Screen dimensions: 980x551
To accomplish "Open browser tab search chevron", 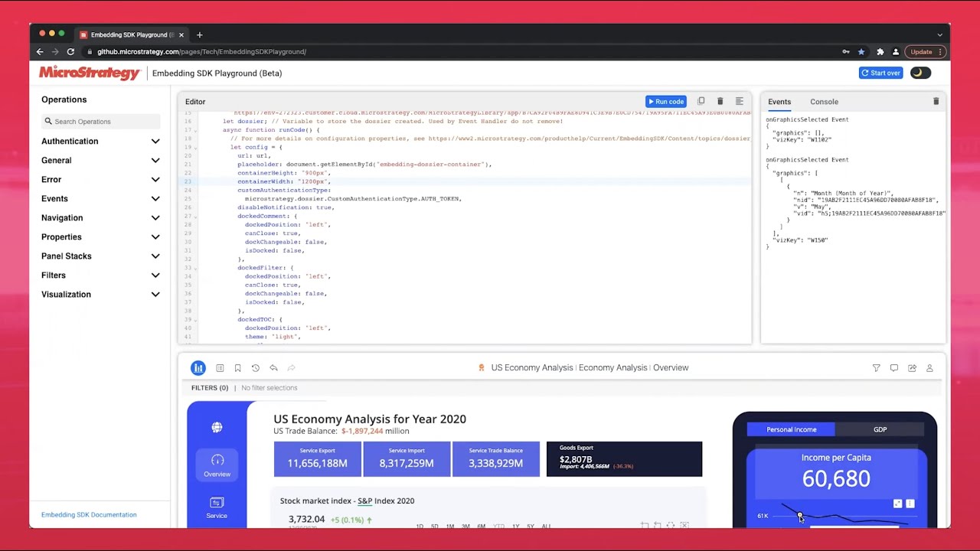I will click(939, 34).
